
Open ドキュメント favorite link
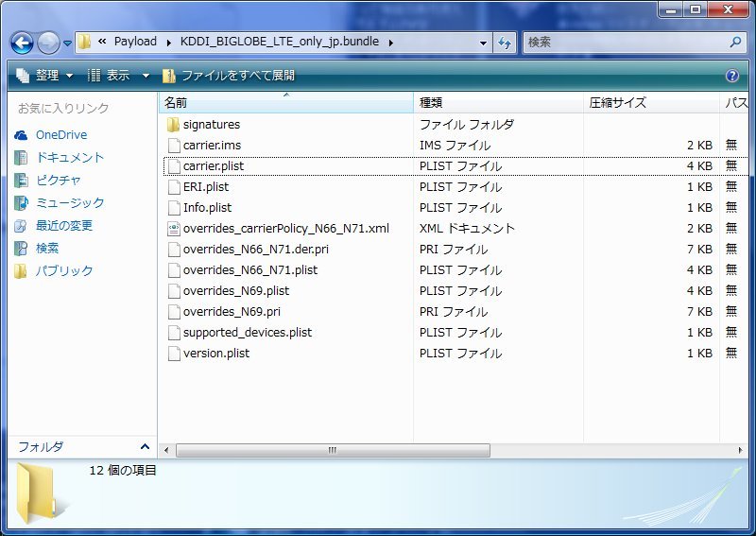[x=69, y=158]
